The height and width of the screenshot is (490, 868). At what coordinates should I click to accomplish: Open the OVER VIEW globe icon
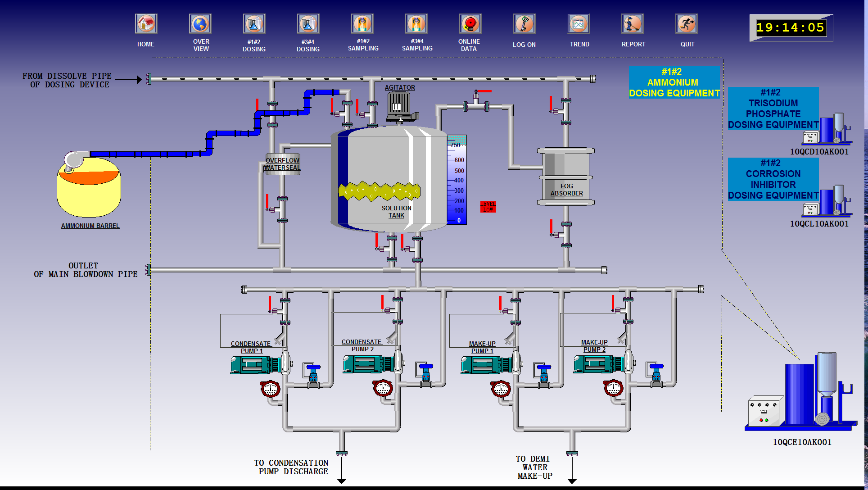pos(200,24)
